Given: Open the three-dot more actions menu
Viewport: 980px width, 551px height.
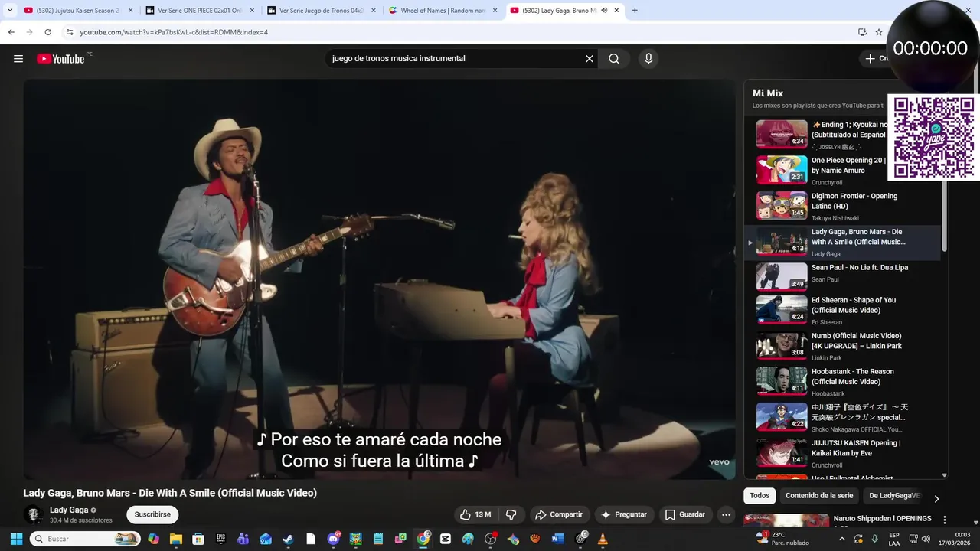Looking at the screenshot, I should pyautogui.click(x=726, y=514).
